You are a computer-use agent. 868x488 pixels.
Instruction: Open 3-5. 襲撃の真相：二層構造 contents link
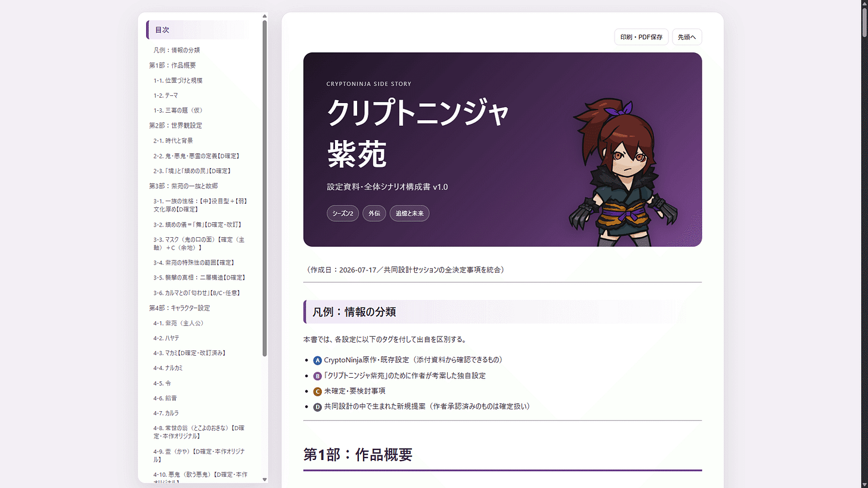199,278
